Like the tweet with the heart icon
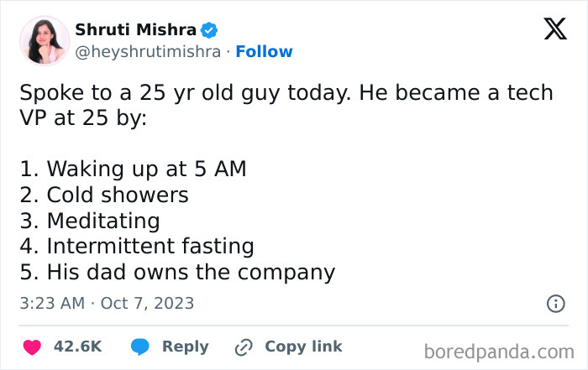588x370 pixels. pyautogui.click(x=31, y=347)
